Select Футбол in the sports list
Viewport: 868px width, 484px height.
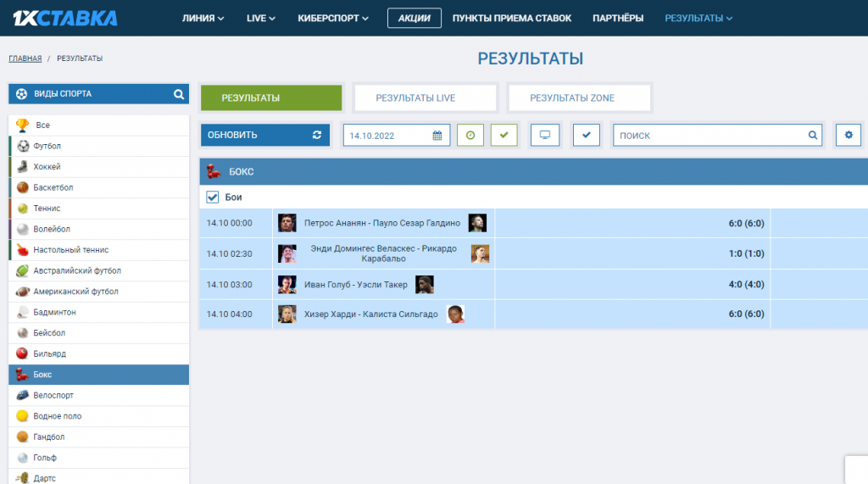click(47, 146)
